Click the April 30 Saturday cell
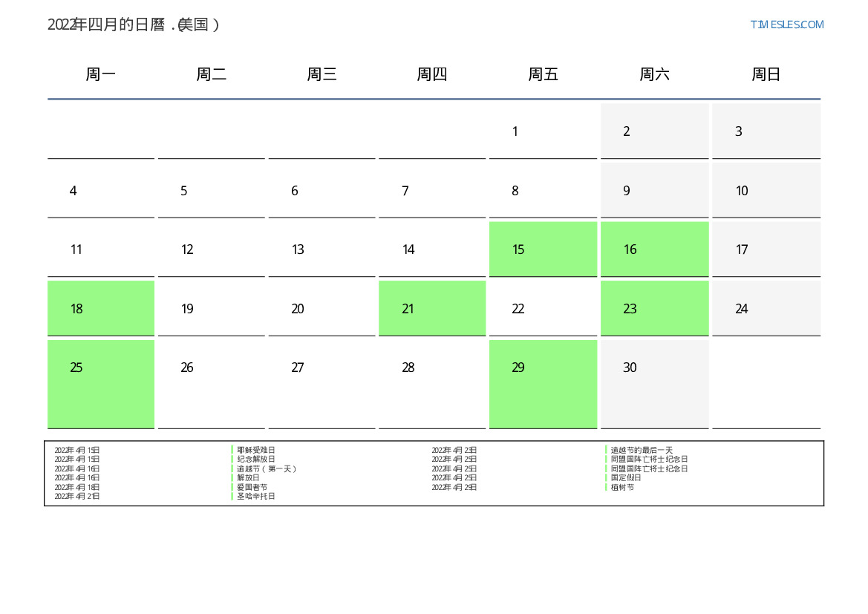This screenshot has width=868, height=614. (654, 383)
